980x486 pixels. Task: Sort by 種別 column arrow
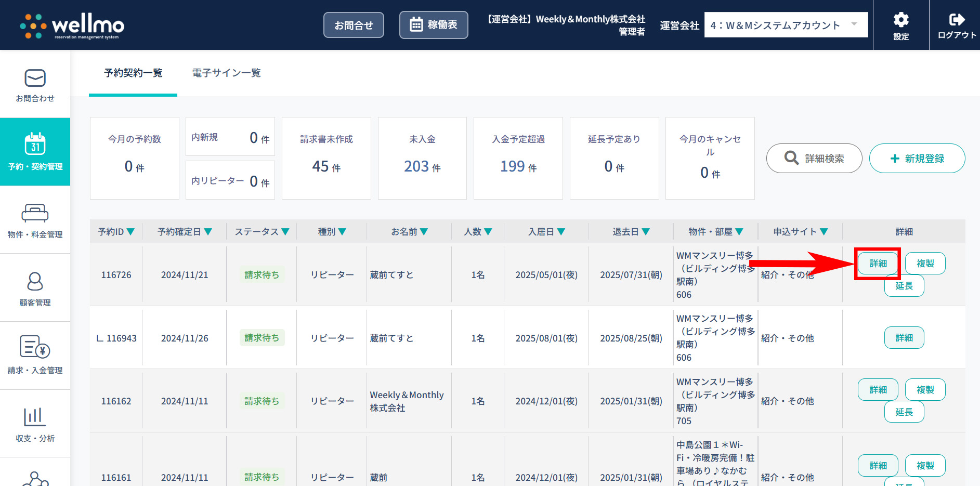pyautogui.click(x=342, y=232)
